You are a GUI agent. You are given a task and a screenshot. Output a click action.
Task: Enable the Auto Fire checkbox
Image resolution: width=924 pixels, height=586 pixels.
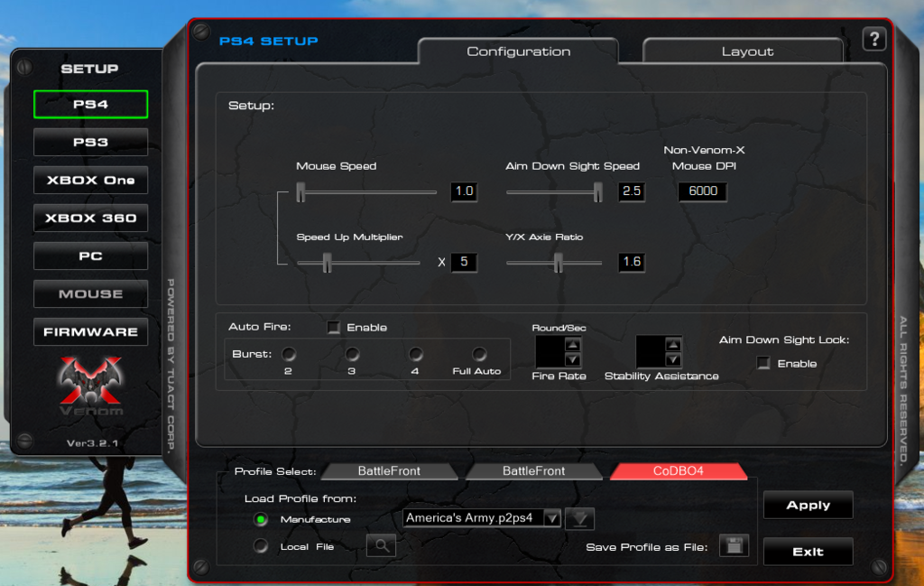tap(334, 327)
